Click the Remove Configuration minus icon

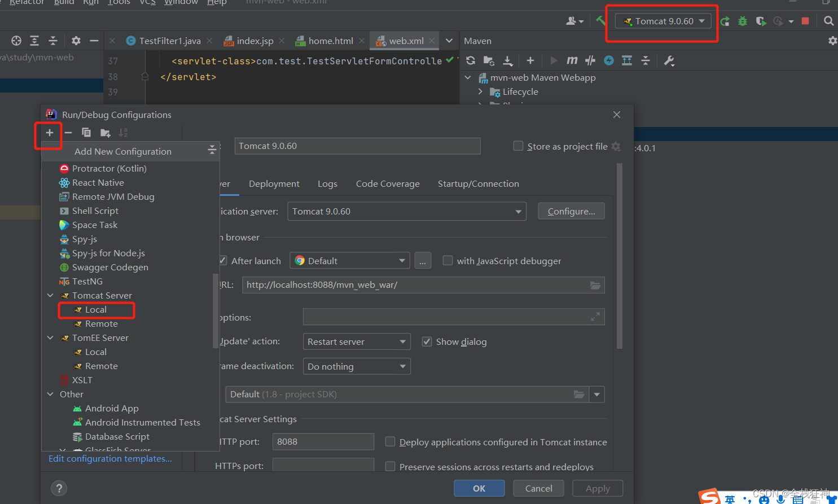[68, 133]
